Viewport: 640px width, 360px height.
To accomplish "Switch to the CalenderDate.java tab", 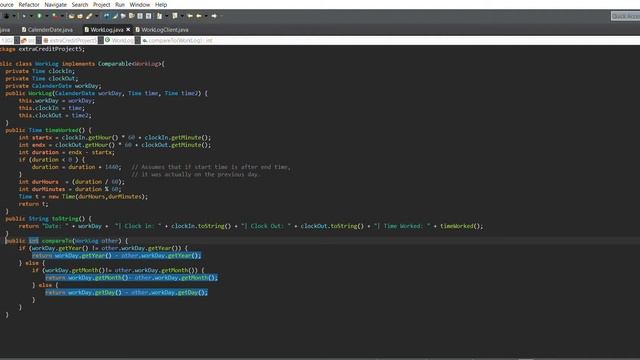I will pyautogui.click(x=47, y=30).
